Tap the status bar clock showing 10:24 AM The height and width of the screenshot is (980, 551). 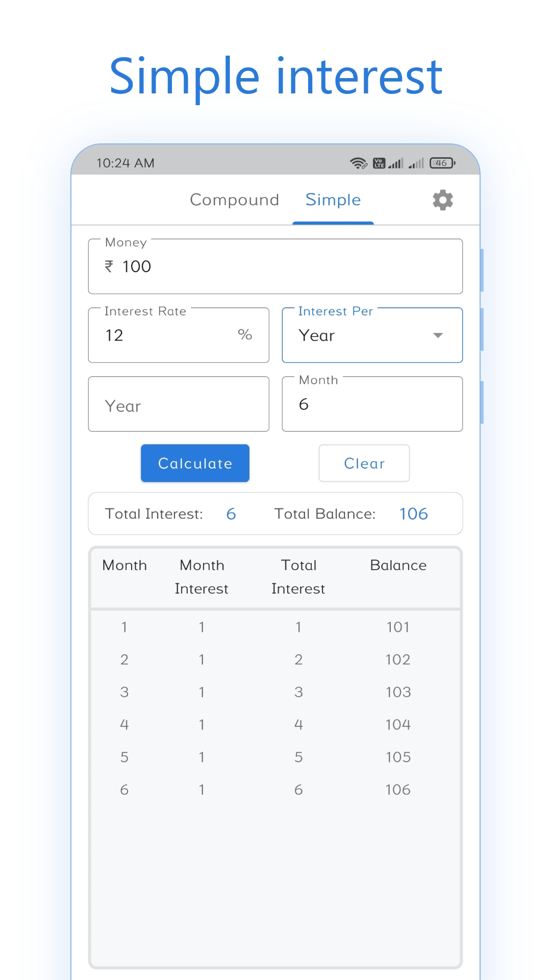pyautogui.click(x=125, y=163)
